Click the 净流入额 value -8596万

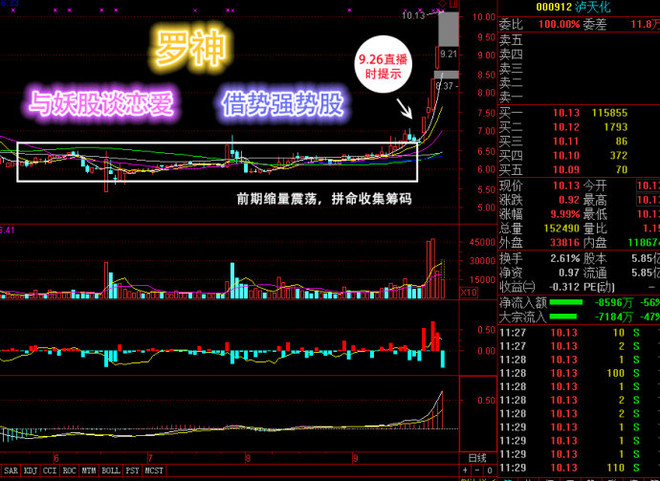(x=614, y=303)
